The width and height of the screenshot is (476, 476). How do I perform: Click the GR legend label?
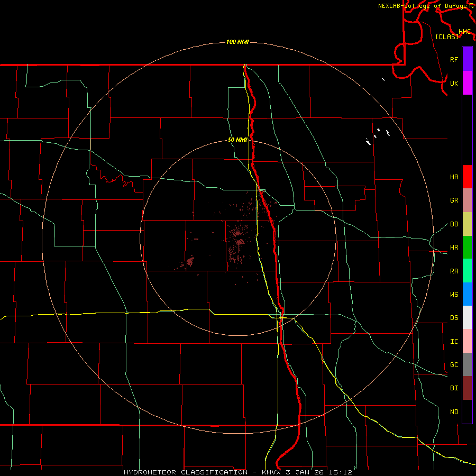[x=454, y=200]
